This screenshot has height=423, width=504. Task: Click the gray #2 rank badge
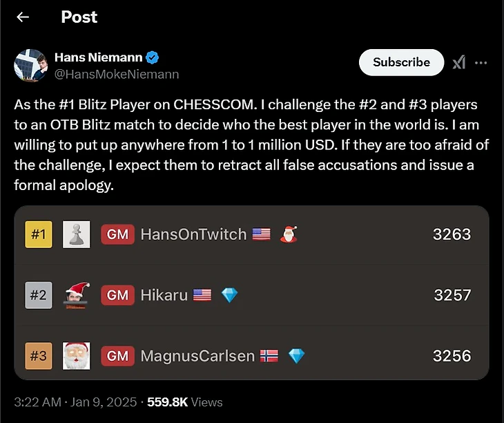tap(39, 295)
